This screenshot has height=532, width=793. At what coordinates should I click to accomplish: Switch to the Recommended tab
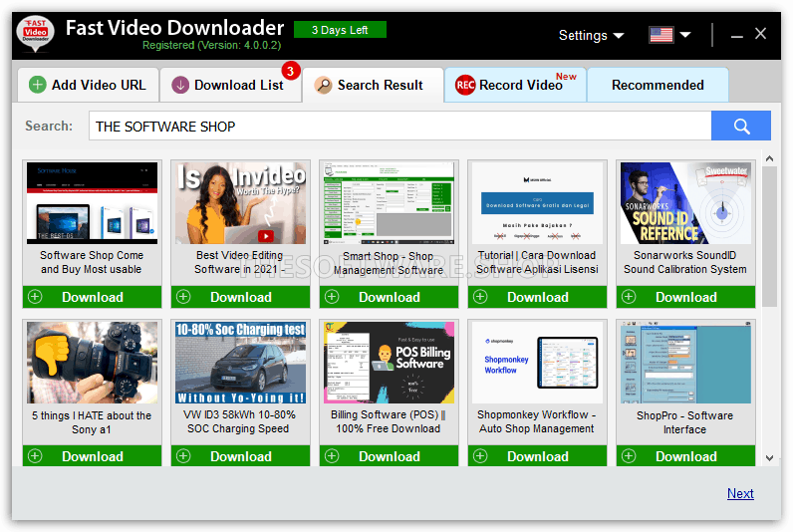(x=658, y=85)
